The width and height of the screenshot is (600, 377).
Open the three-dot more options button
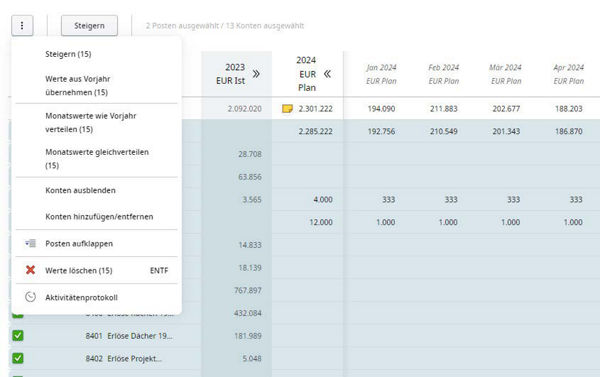22,26
